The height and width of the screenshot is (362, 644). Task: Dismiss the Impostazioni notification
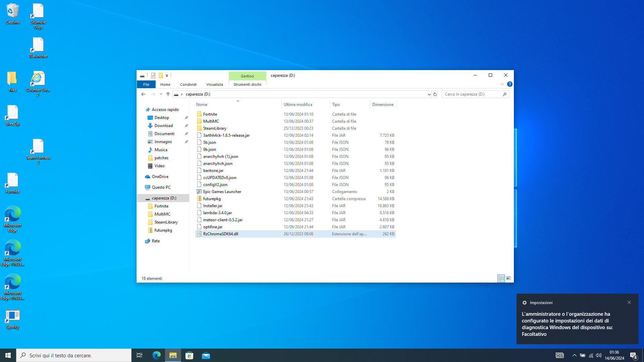click(629, 302)
